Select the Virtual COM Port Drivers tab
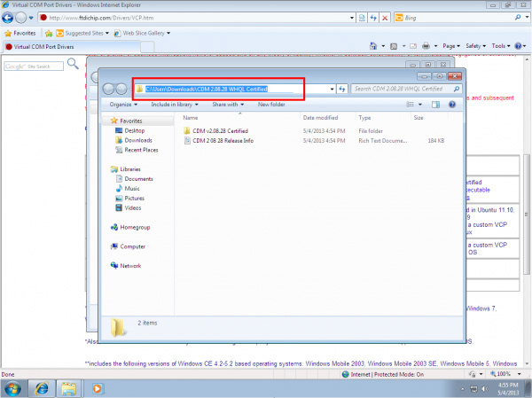532x398 pixels. [x=71, y=47]
